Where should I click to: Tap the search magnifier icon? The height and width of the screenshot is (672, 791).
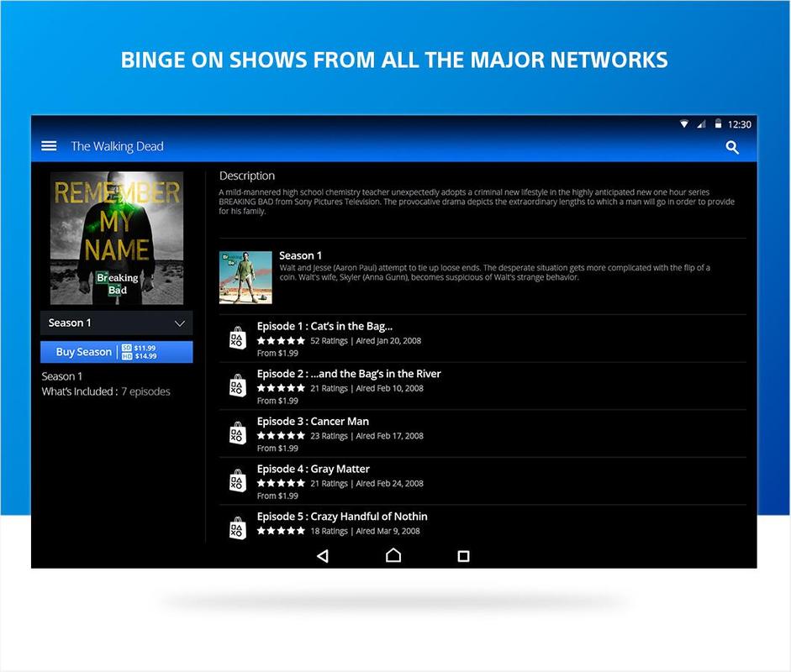click(x=732, y=147)
